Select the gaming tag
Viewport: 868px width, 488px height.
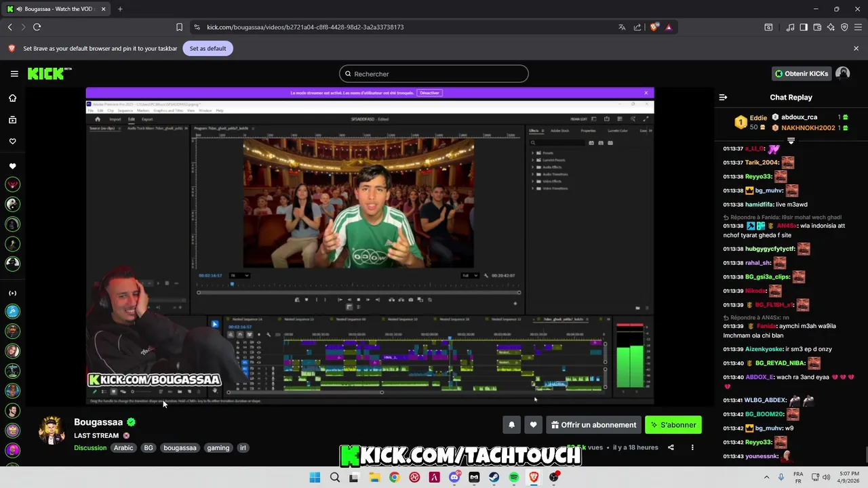coord(218,447)
